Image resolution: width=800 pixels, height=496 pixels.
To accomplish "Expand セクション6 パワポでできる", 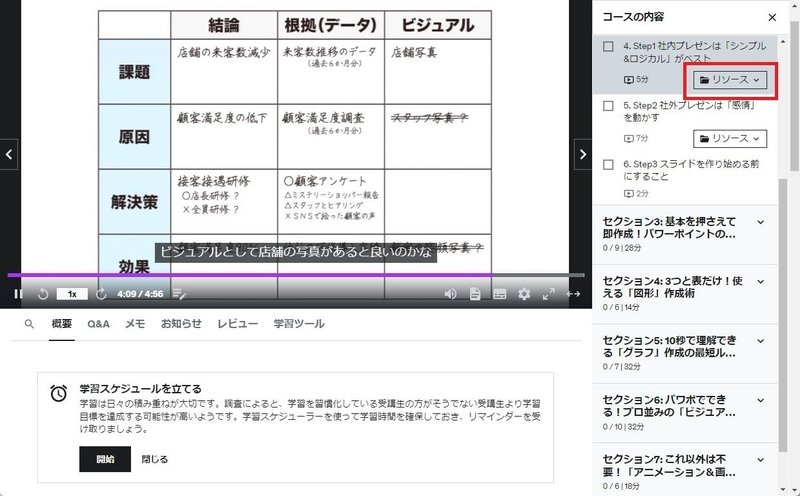I will (x=685, y=413).
